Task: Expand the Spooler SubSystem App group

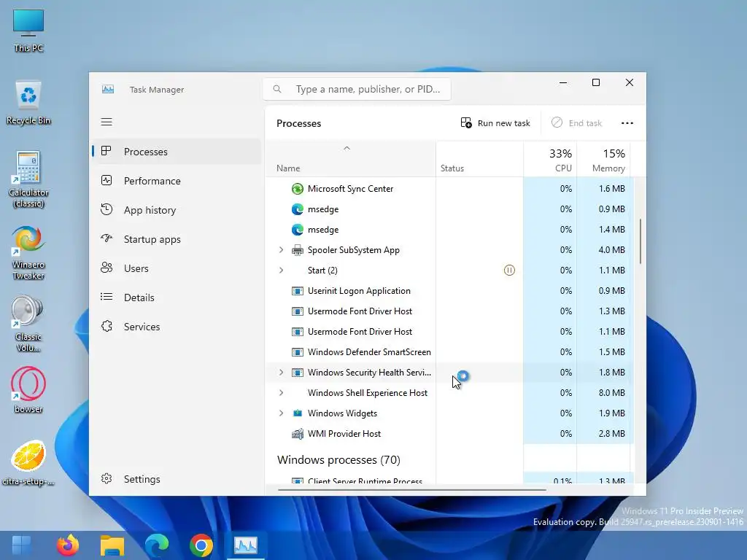Action: point(281,250)
